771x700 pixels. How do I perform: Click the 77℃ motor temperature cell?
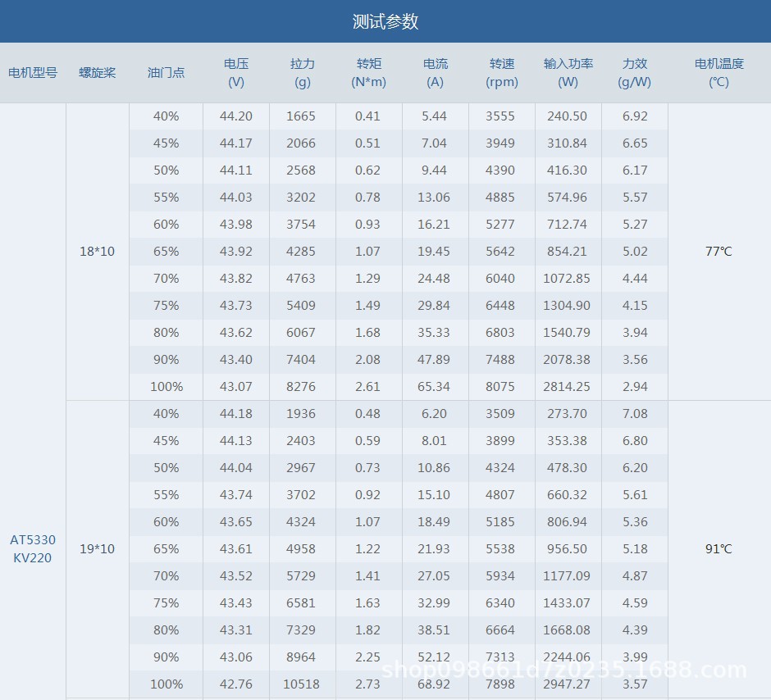point(719,252)
